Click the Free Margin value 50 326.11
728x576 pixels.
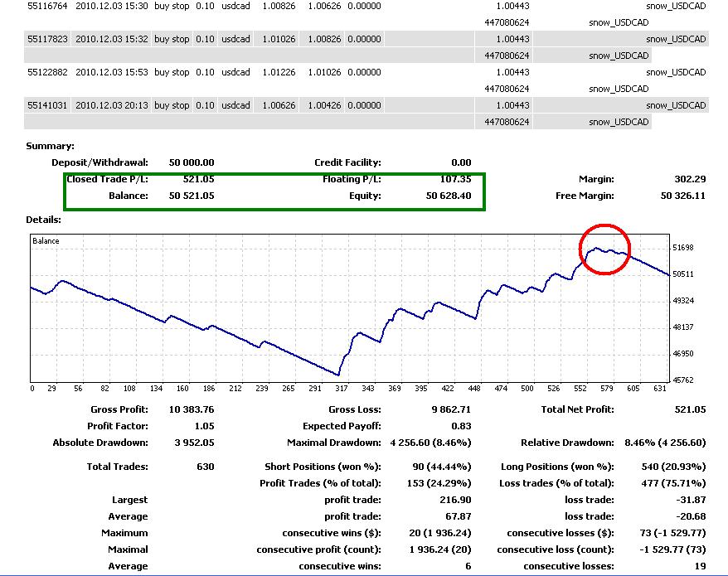pyautogui.click(x=682, y=196)
